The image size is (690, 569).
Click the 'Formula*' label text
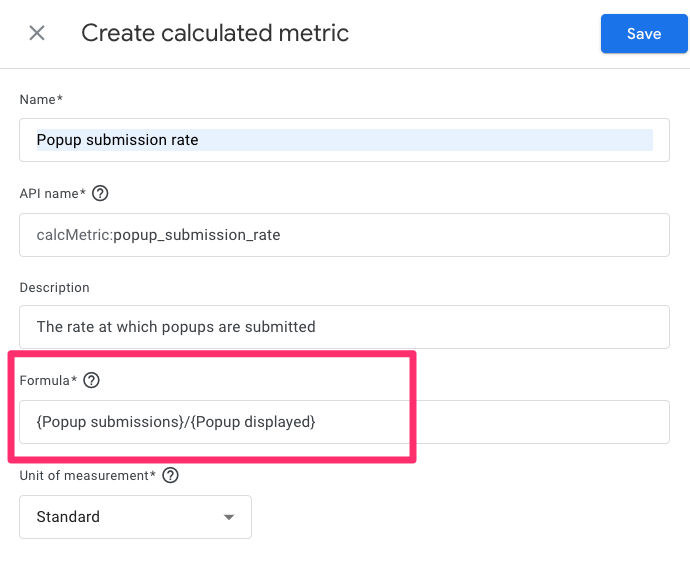(48, 380)
